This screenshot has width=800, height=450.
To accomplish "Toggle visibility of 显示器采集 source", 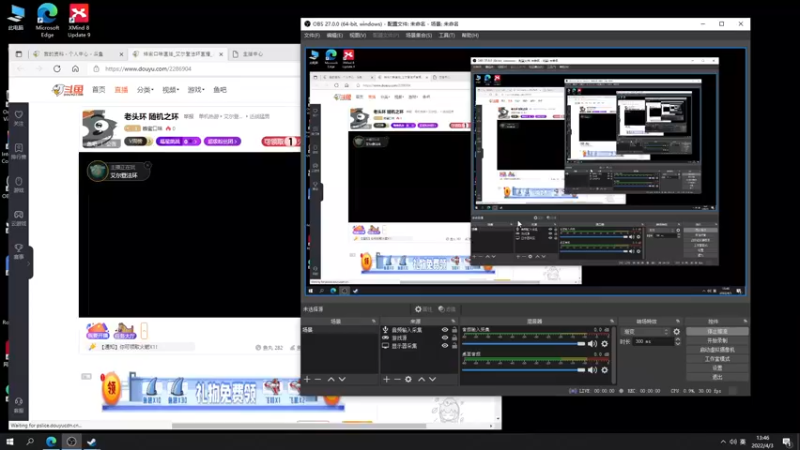I will click(444, 345).
